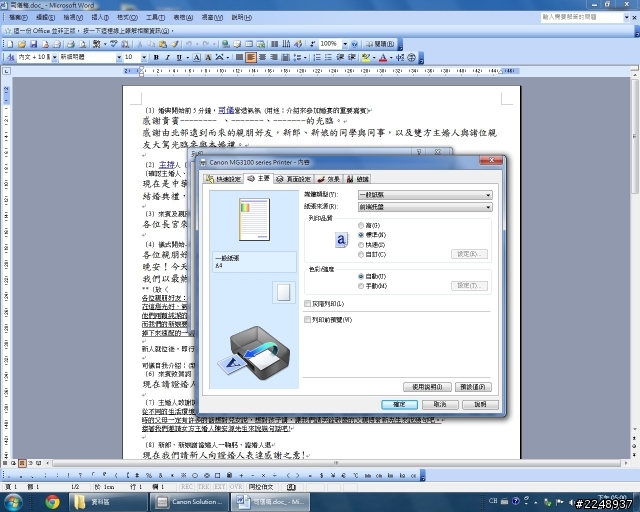Click the 使用說明 button

click(x=427, y=387)
